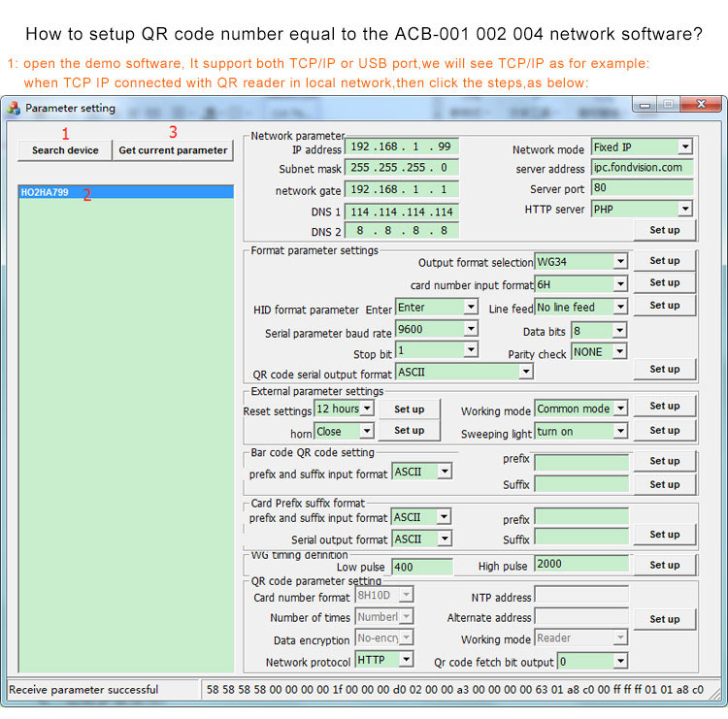The image size is (728, 719).
Task: Click the Low pulse input field
Action: 422,566
